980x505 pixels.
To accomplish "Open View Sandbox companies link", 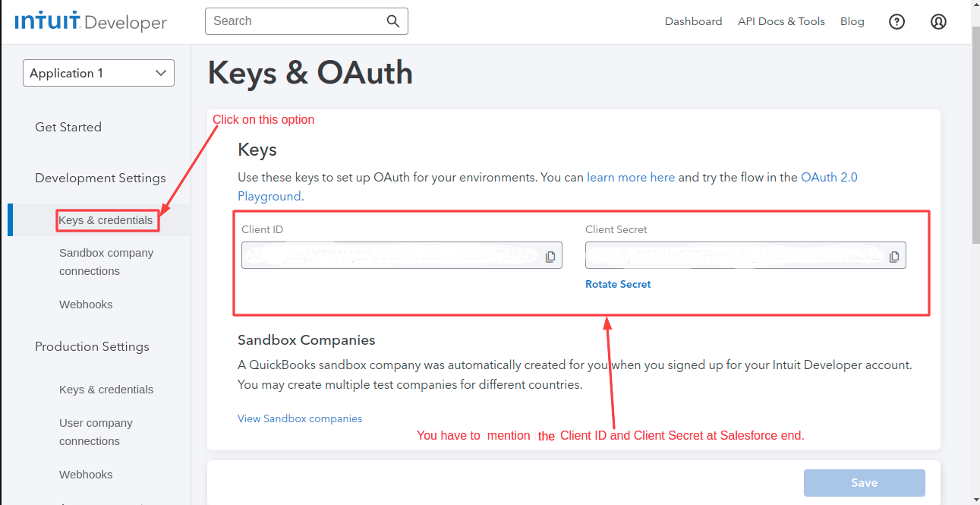I will point(300,418).
